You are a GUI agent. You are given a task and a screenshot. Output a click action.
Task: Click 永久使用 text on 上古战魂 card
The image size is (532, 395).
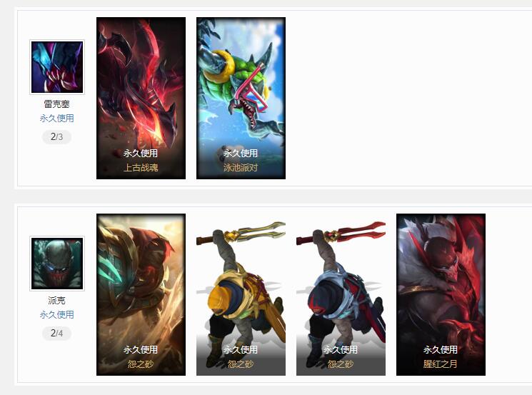click(x=141, y=154)
